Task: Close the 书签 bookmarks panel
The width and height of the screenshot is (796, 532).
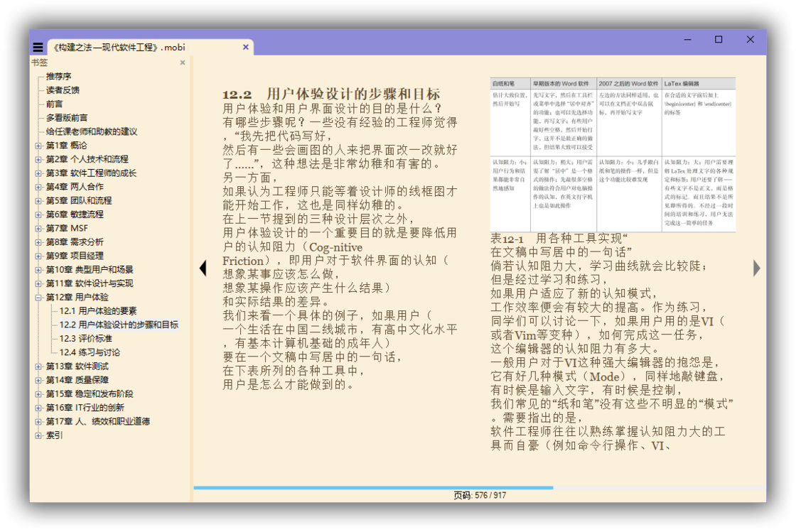Action: tap(183, 63)
